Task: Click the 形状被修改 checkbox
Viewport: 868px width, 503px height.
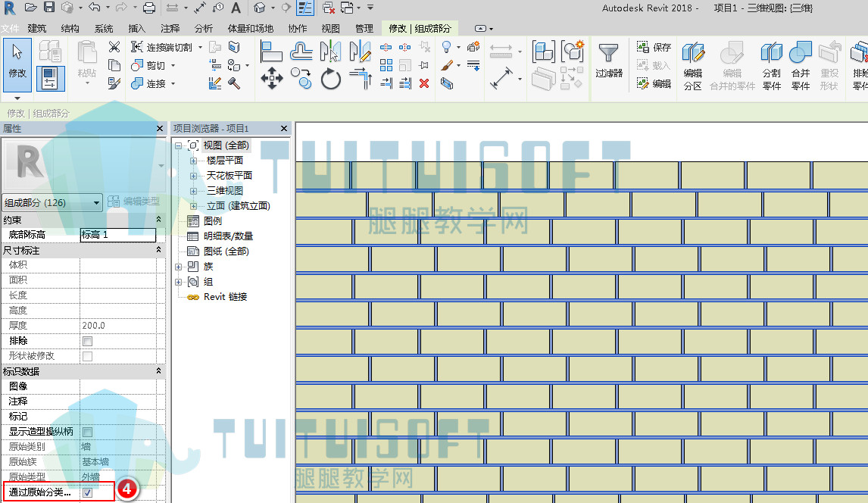Action: 87,356
